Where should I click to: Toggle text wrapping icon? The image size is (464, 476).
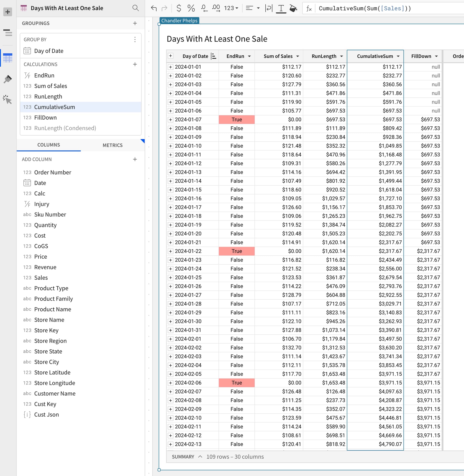tap(268, 8)
